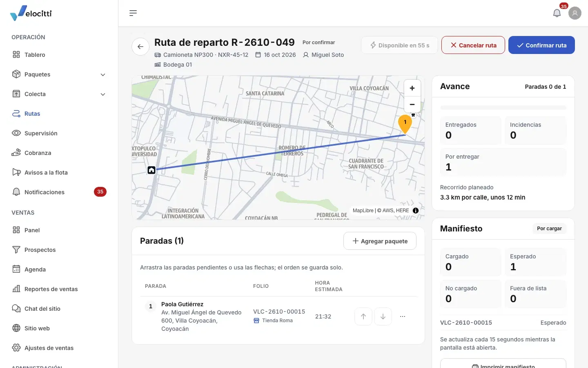Open the ventas Panel item

59,230
